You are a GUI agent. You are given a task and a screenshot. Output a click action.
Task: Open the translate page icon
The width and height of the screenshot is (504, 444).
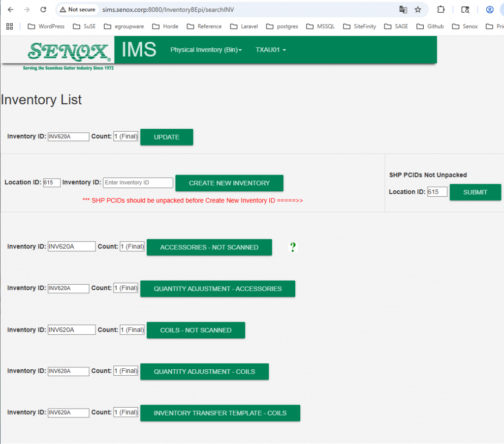coord(403,9)
